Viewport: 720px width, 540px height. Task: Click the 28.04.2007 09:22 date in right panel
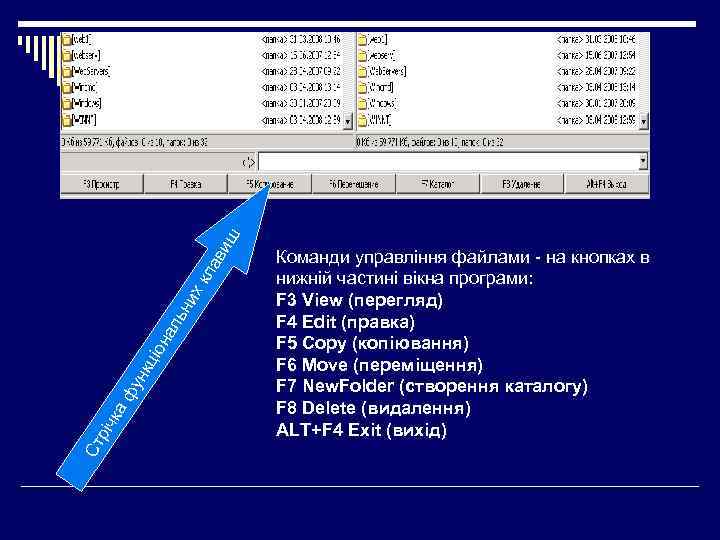point(611,72)
